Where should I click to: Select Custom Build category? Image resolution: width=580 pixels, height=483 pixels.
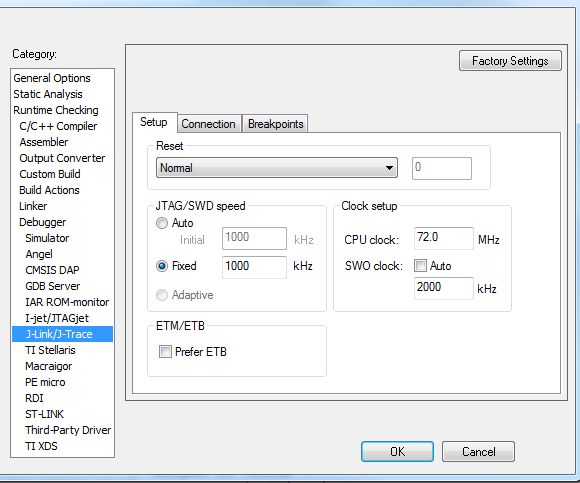(x=50, y=174)
